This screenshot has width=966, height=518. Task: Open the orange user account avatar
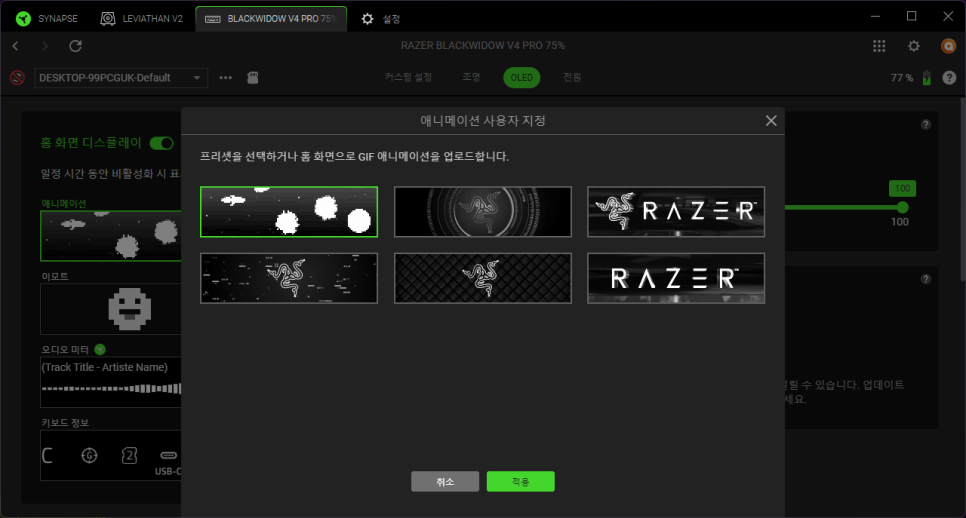[949, 46]
